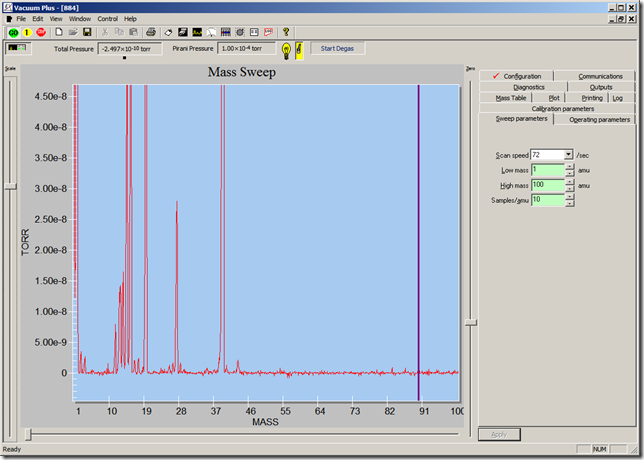This screenshot has width=644, height=460.
Task: Decrease the Samples/amu value
Action: pos(570,203)
